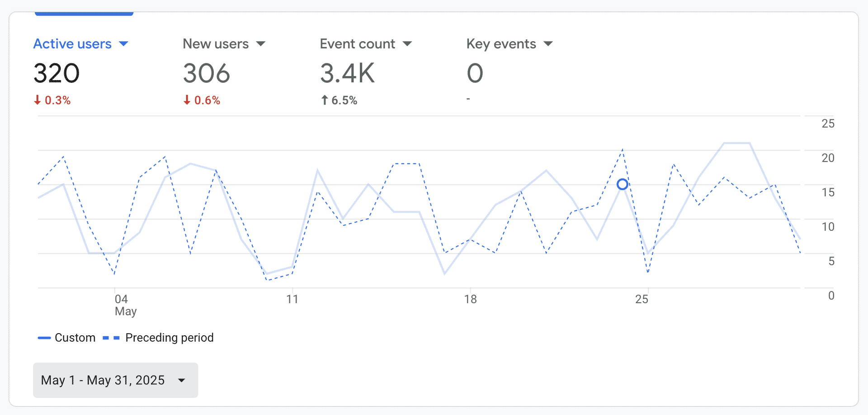This screenshot has height=415, width=868.
Task: Toggle the Custom series legend label
Action: click(x=75, y=338)
